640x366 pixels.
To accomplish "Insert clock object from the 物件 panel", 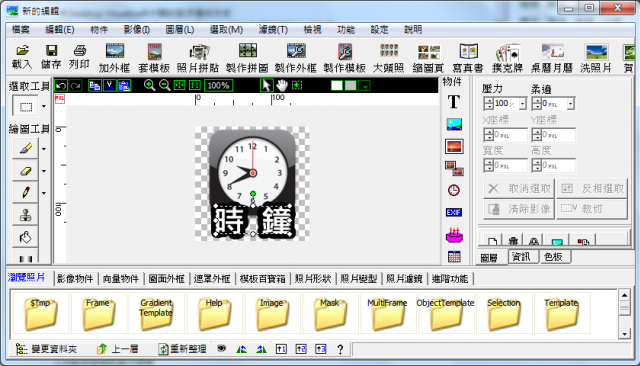I will coord(454,190).
